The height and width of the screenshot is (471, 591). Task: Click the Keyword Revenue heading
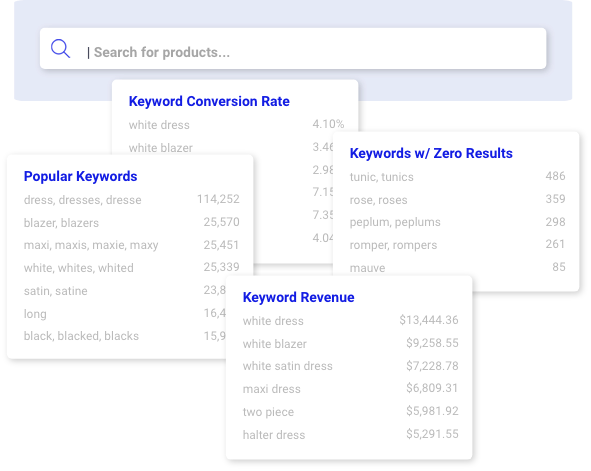(299, 297)
